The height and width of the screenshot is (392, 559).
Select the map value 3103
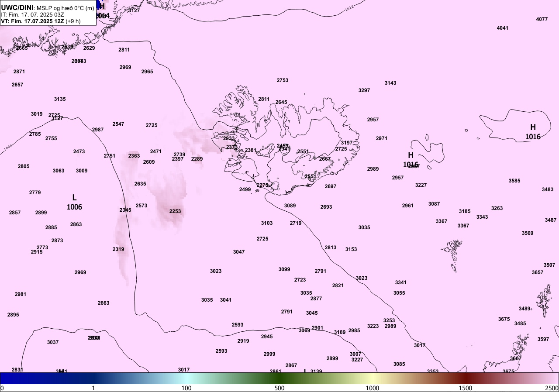[267, 223]
